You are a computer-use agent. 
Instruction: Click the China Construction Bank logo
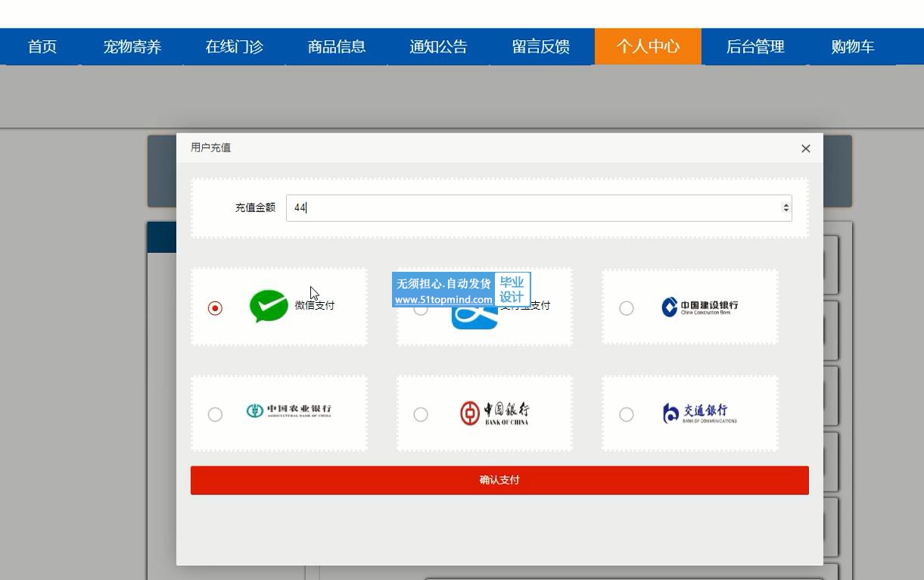(699, 307)
